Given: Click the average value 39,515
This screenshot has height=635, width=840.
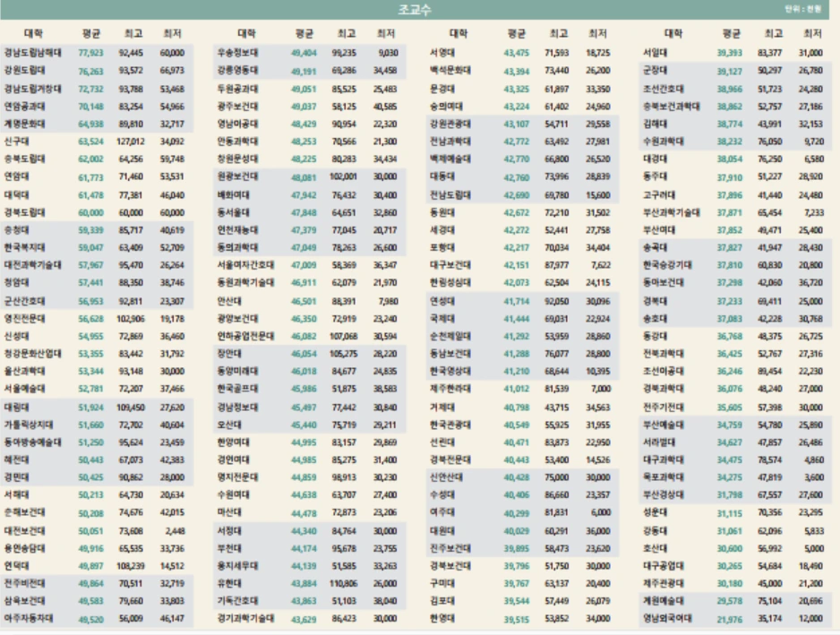Looking at the screenshot, I should pos(517,620).
